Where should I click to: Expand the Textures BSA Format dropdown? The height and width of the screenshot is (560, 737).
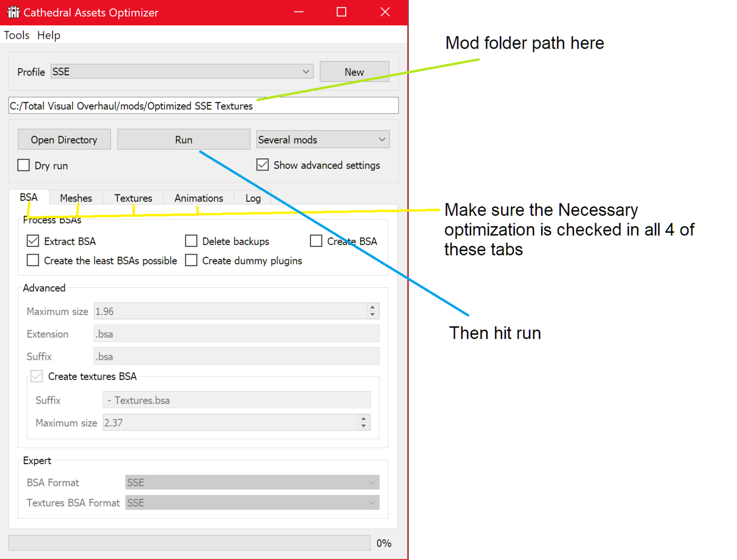point(252,502)
